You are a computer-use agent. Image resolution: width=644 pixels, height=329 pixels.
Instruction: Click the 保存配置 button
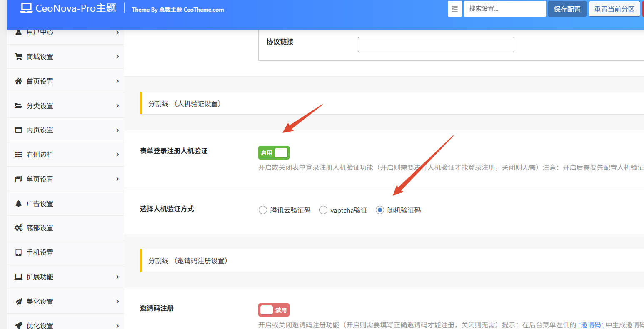tap(567, 8)
